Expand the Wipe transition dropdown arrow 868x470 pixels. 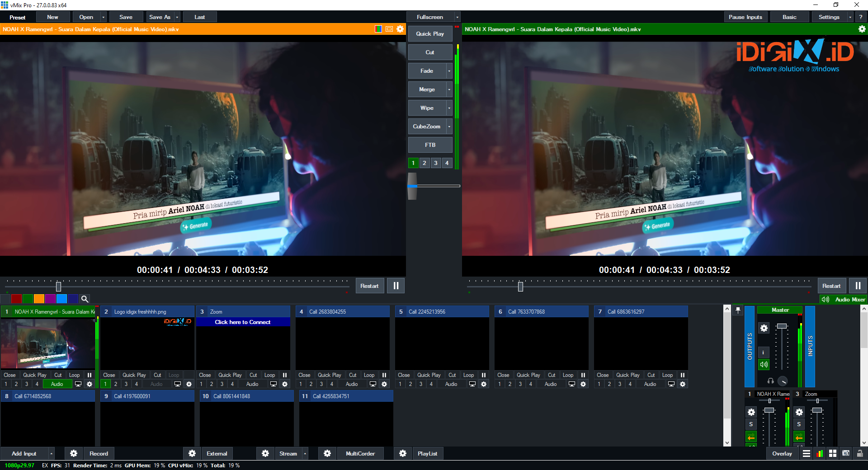(449, 108)
